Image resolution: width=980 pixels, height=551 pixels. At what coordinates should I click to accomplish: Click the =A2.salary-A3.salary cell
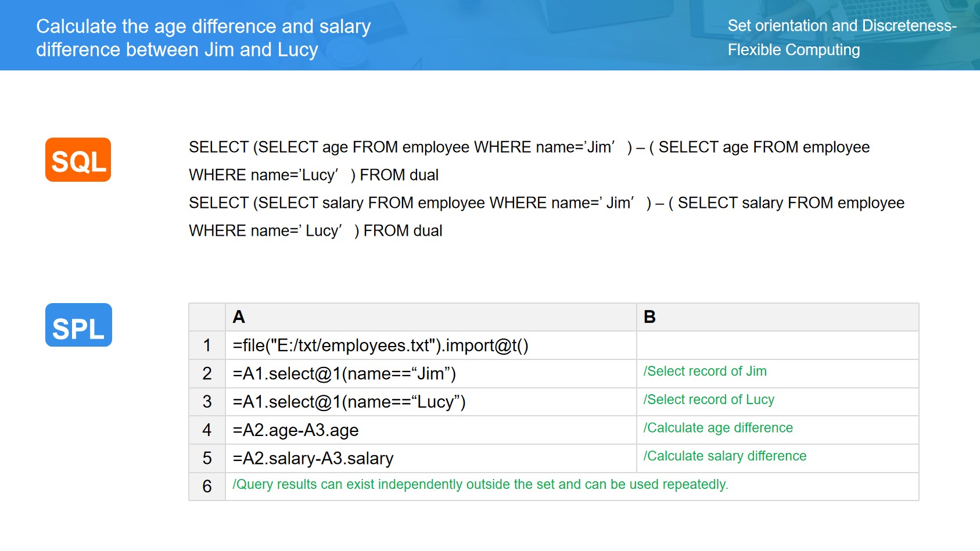pyautogui.click(x=313, y=458)
